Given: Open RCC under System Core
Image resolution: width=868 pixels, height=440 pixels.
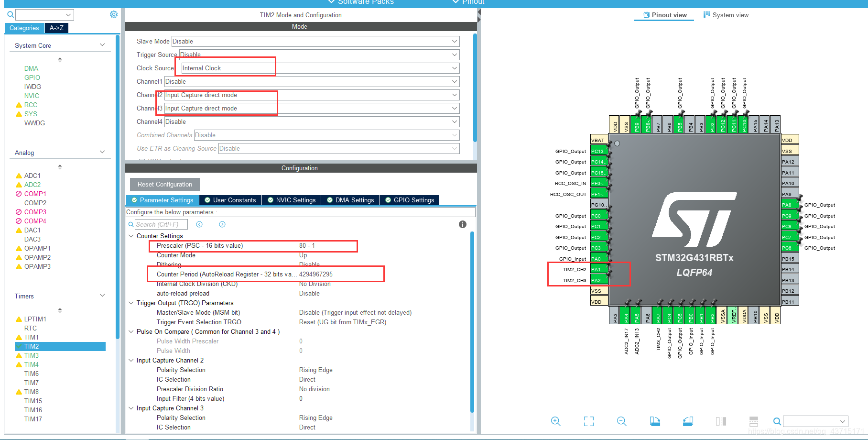Looking at the screenshot, I should (31, 105).
